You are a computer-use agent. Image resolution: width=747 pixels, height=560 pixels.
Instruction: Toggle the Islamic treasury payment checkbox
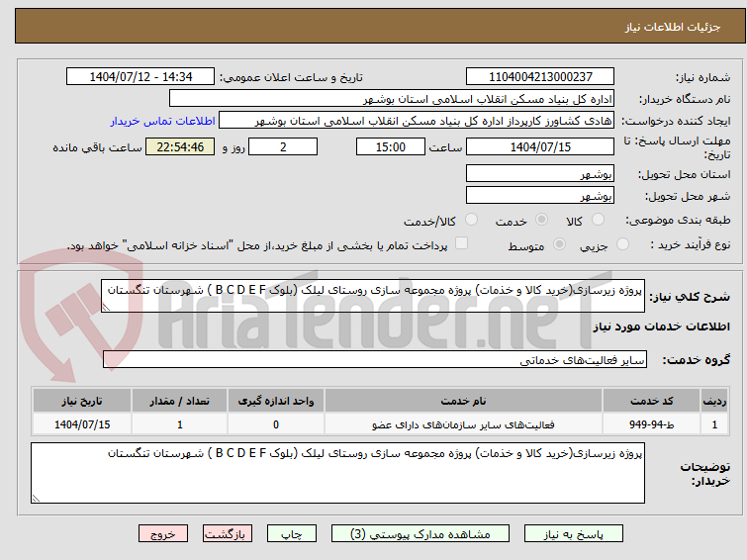[461, 243]
